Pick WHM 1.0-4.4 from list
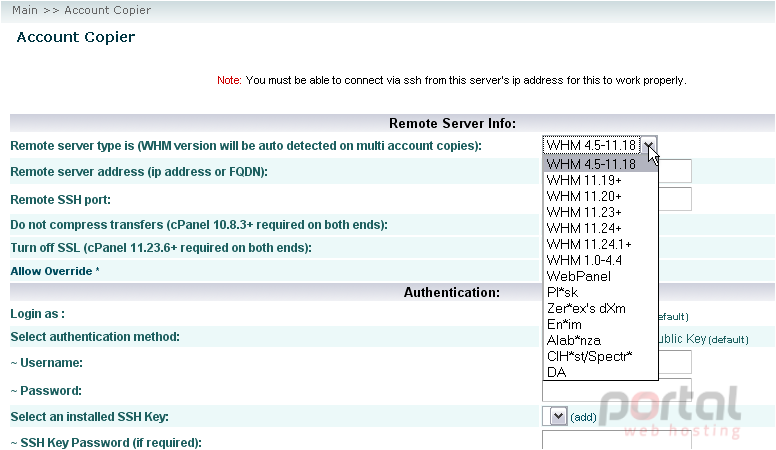 (x=600, y=260)
